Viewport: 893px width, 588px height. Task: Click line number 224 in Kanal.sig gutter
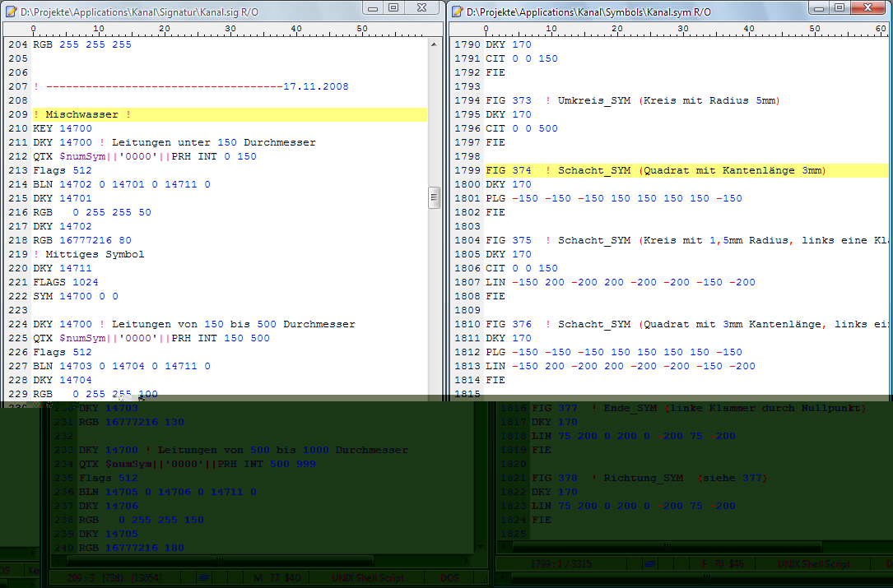click(x=16, y=324)
